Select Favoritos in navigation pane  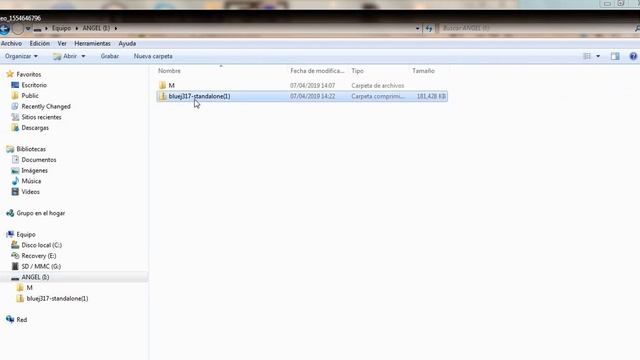[24, 74]
